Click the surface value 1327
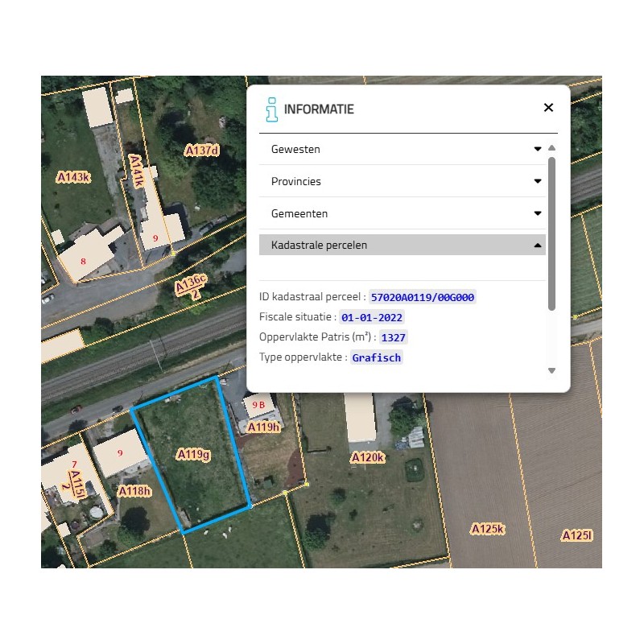Viewport: 644px width, 644px height. coord(393,337)
